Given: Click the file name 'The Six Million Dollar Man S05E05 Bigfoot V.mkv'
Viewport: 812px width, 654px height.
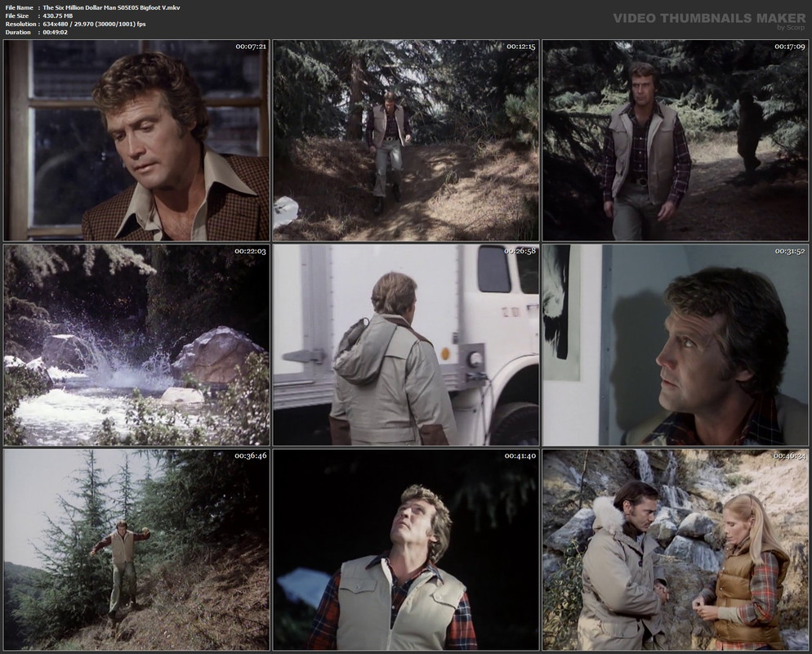Looking at the screenshot, I should [x=111, y=7].
